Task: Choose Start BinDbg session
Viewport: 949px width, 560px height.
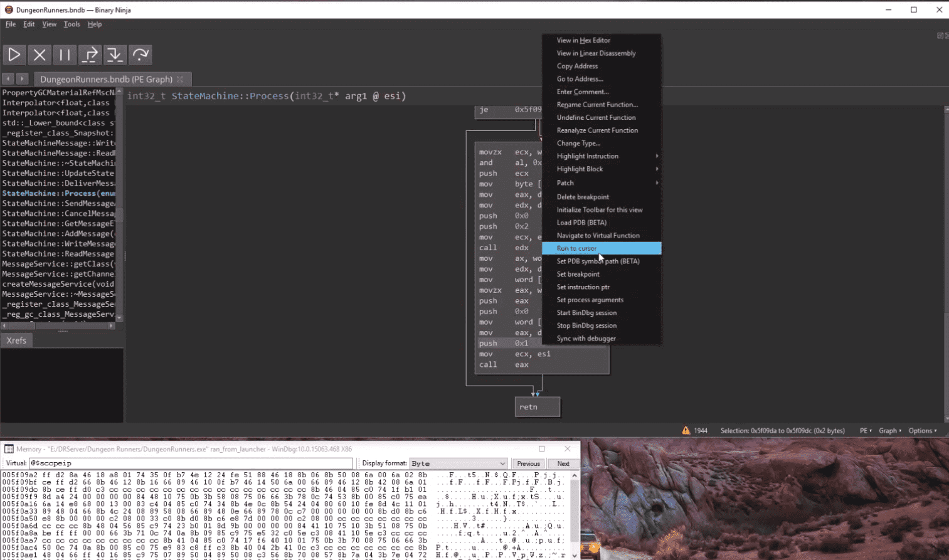Action: (602, 312)
